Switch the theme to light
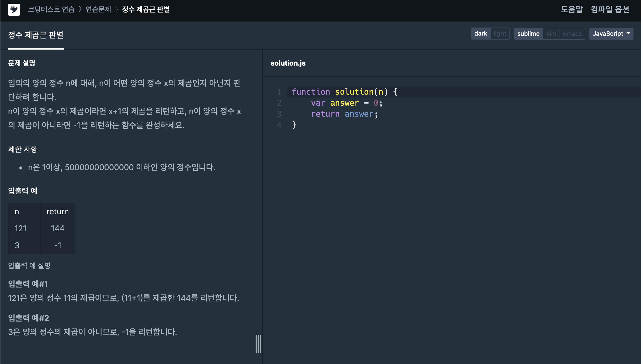The image size is (641, 364). click(x=500, y=34)
